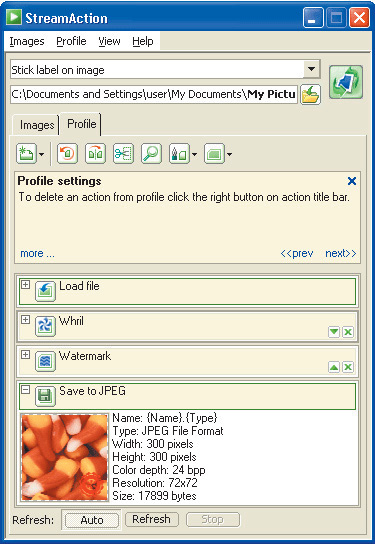
Task: Expand the Load file action
Action: click(x=25, y=285)
